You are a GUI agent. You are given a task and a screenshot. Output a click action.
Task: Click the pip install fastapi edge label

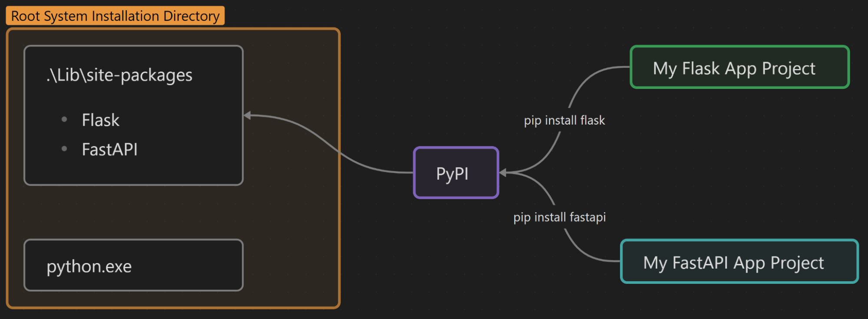pyautogui.click(x=559, y=217)
